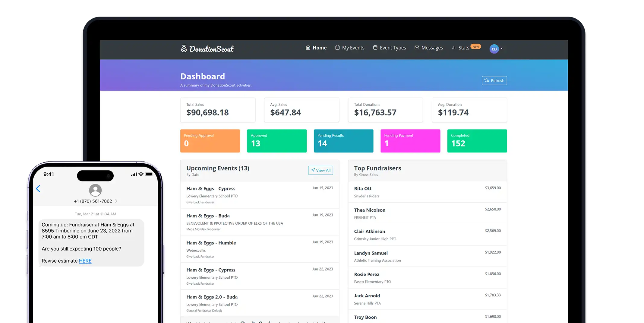This screenshot has width=644, height=323.
Task: Click View All upcoming events
Action: tap(320, 170)
